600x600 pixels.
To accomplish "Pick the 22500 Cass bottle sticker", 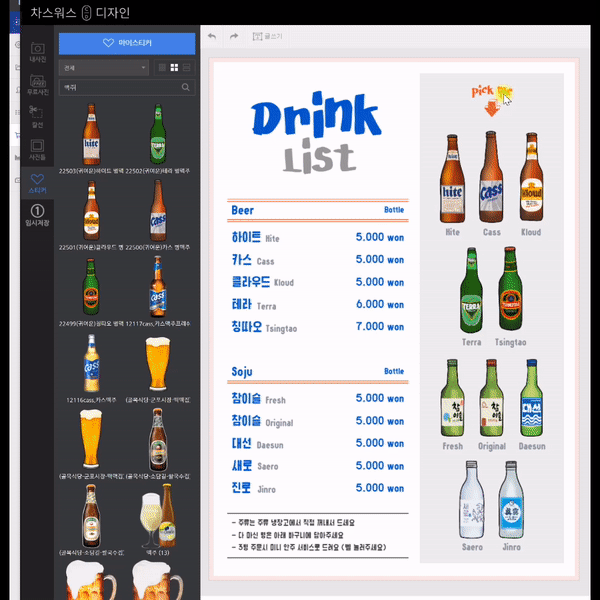I will (158, 210).
